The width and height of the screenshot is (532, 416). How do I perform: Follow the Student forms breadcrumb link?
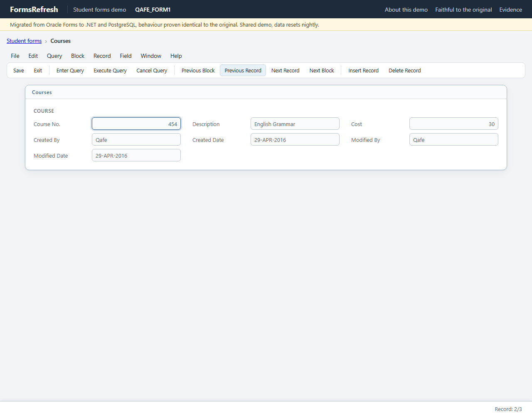click(x=24, y=41)
